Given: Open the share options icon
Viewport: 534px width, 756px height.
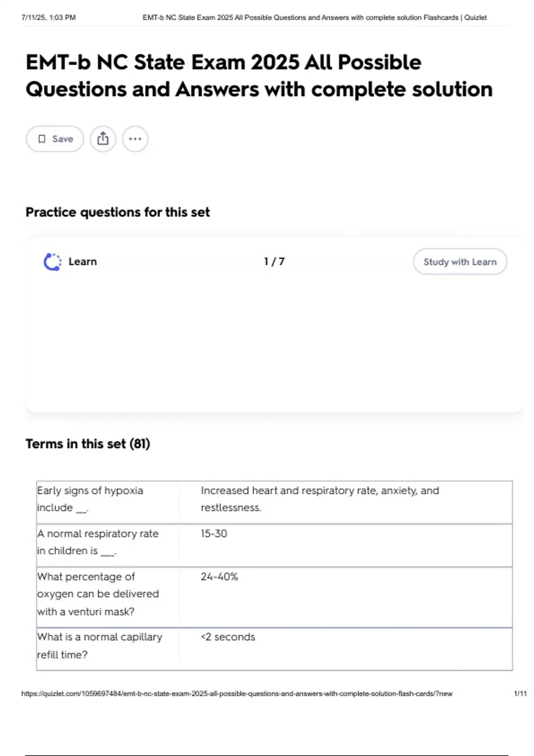Looking at the screenshot, I should tap(103, 139).
